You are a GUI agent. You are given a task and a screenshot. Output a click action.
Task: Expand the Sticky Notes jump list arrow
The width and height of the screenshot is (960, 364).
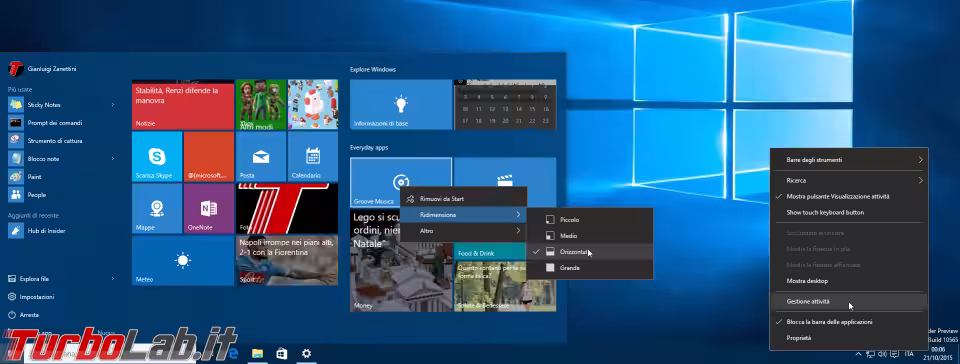[x=113, y=105]
